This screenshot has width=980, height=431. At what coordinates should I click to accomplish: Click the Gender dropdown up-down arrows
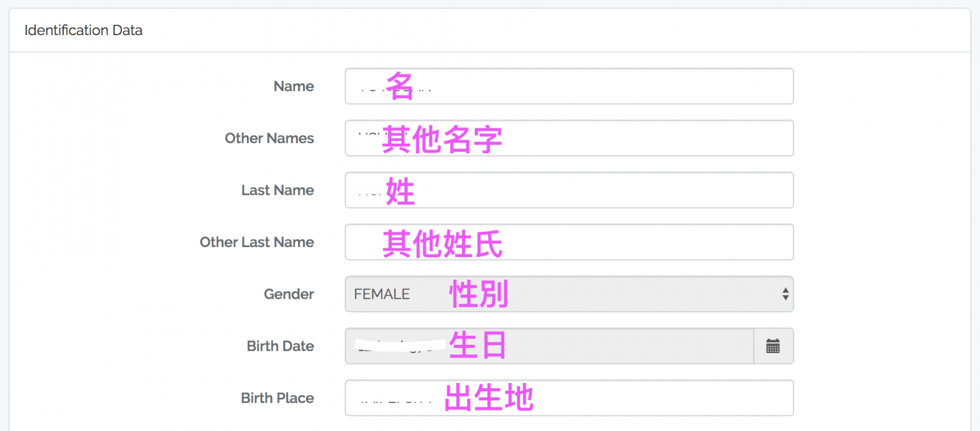(785, 294)
